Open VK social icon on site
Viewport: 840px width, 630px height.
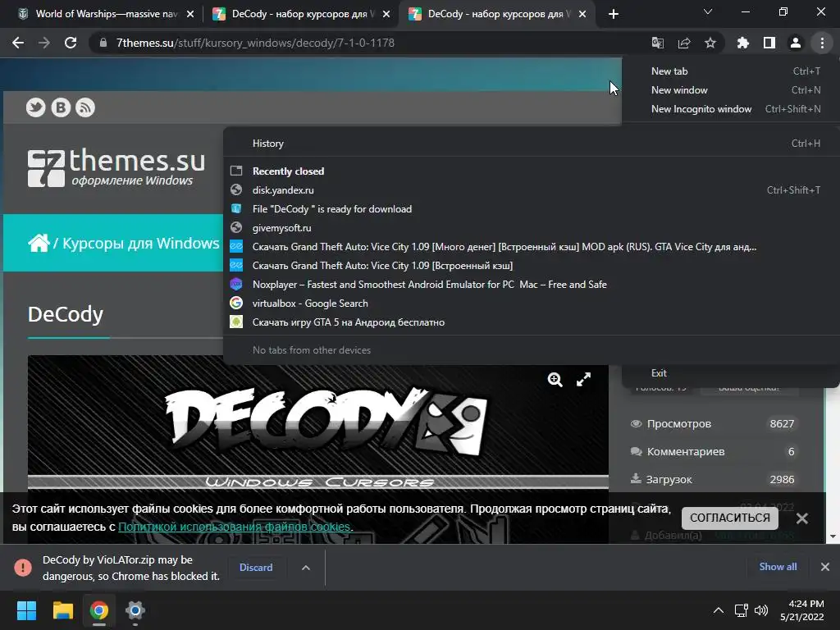tap(61, 107)
